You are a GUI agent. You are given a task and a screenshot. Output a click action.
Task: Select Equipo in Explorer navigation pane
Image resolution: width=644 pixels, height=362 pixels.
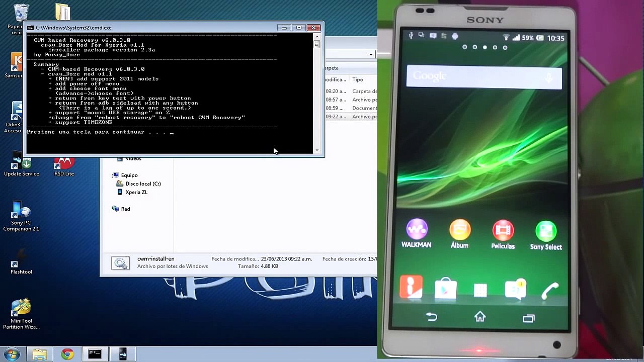129,175
